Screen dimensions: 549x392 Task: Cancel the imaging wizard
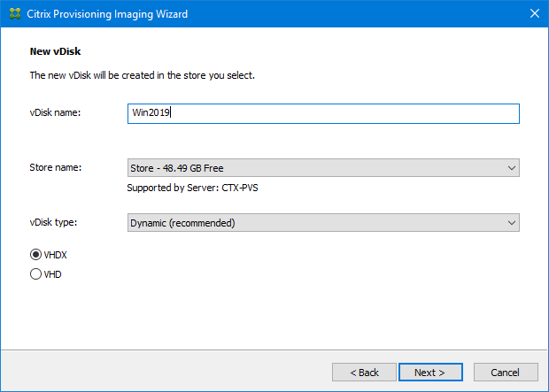pyautogui.click(x=506, y=372)
